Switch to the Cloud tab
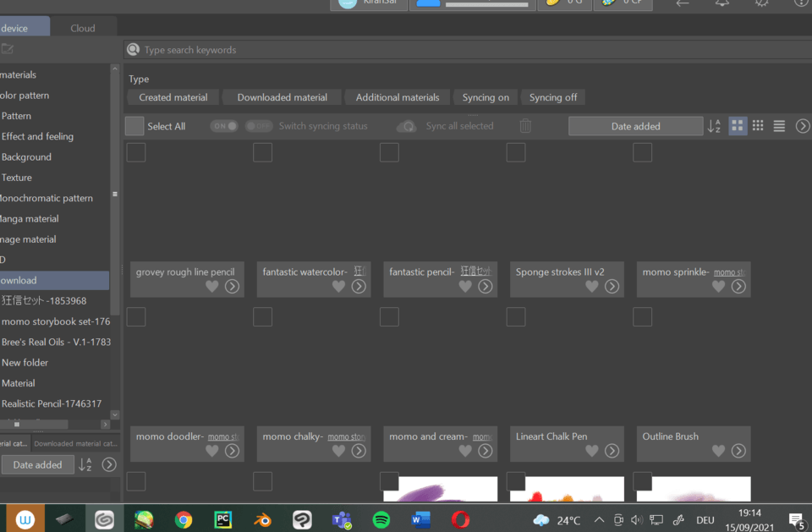Viewport: 812px width, 532px height. (83, 28)
